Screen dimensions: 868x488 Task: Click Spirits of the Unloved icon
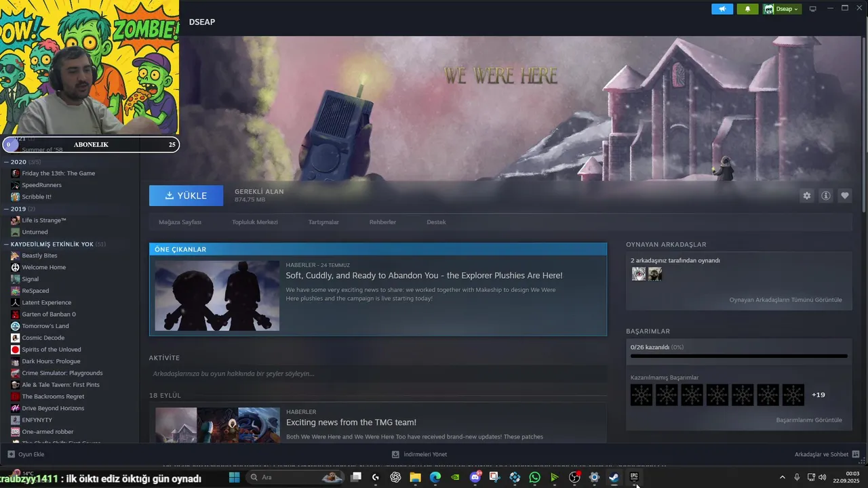pos(16,350)
